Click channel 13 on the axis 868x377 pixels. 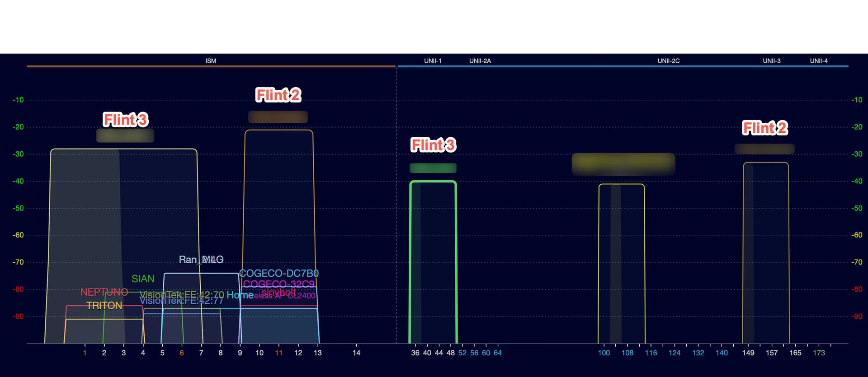318,353
